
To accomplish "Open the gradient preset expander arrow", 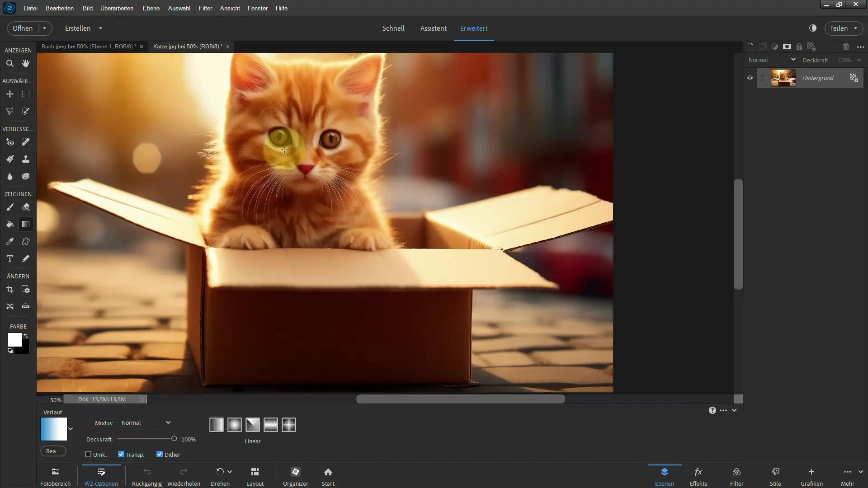I will pos(71,428).
